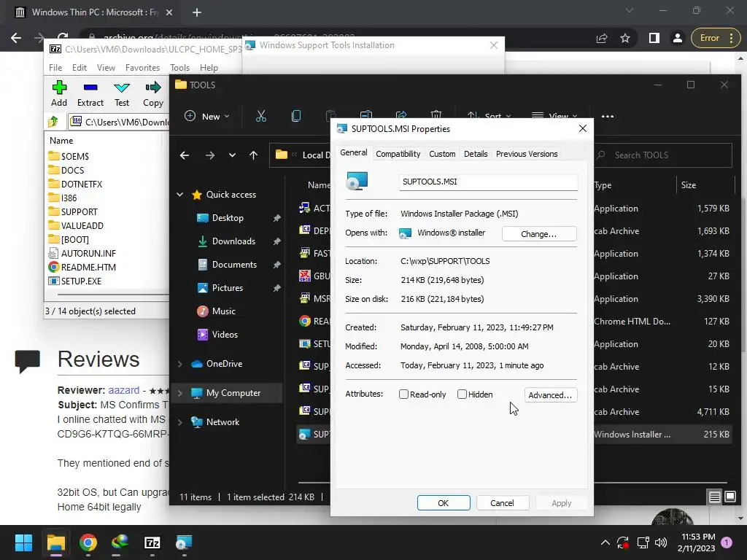
Task: Open Windows Start menu
Action: [23, 542]
